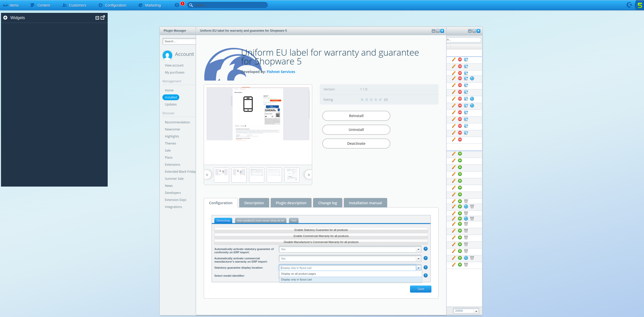Show previous screenshot in plugin gallery
This screenshot has height=317, width=644.
tap(207, 175)
